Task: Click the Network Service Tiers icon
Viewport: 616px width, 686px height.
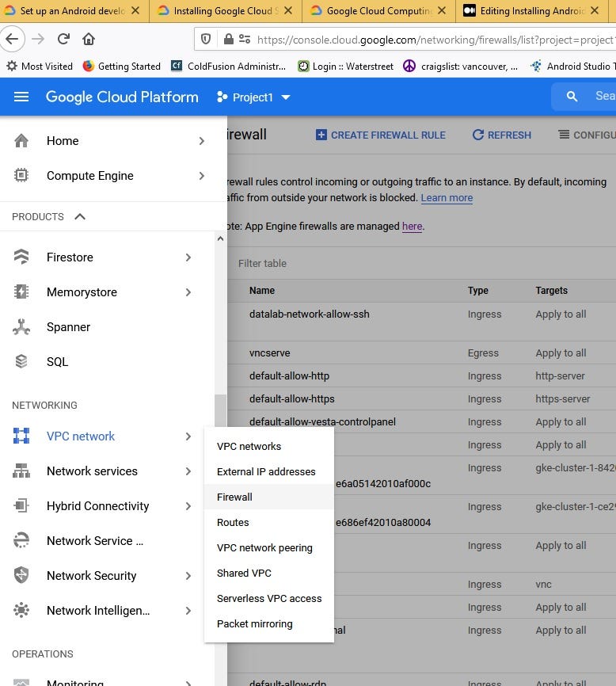Action: (x=21, y=541)
